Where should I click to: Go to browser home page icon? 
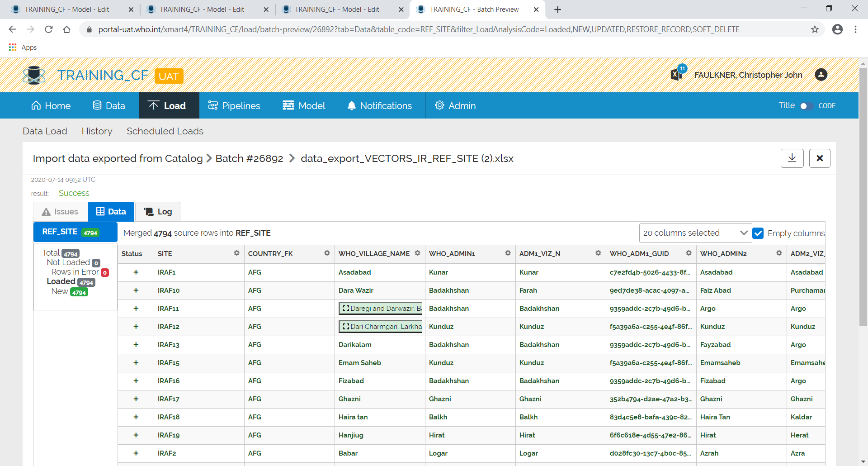coord(67,29)
